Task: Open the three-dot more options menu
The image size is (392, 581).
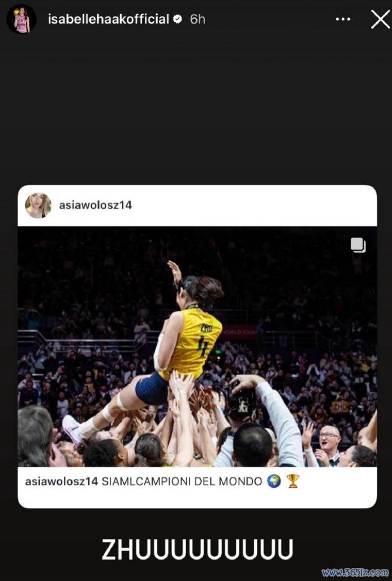Action: click(x=343, y=19)
